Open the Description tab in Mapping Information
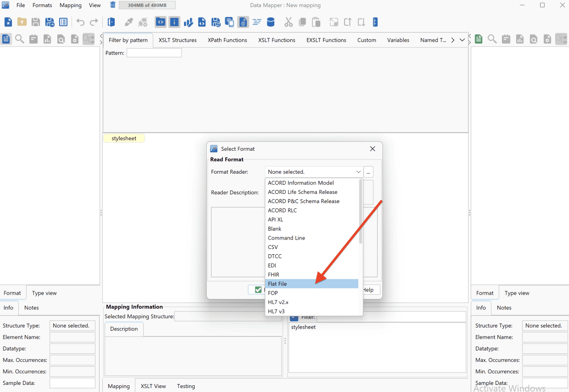Viewport: 569px width, 392px height. pos(124,329)
